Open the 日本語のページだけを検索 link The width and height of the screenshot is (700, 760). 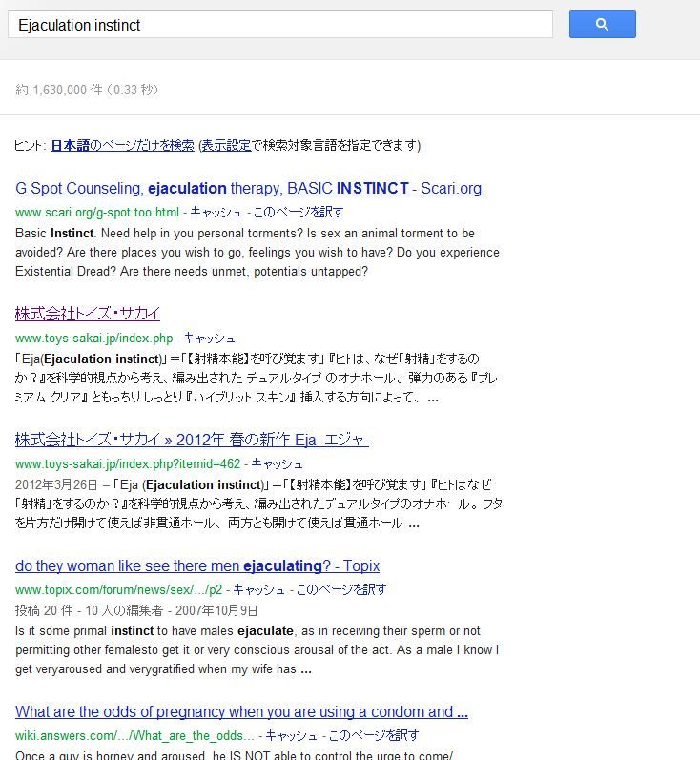(x=123, y=145)
